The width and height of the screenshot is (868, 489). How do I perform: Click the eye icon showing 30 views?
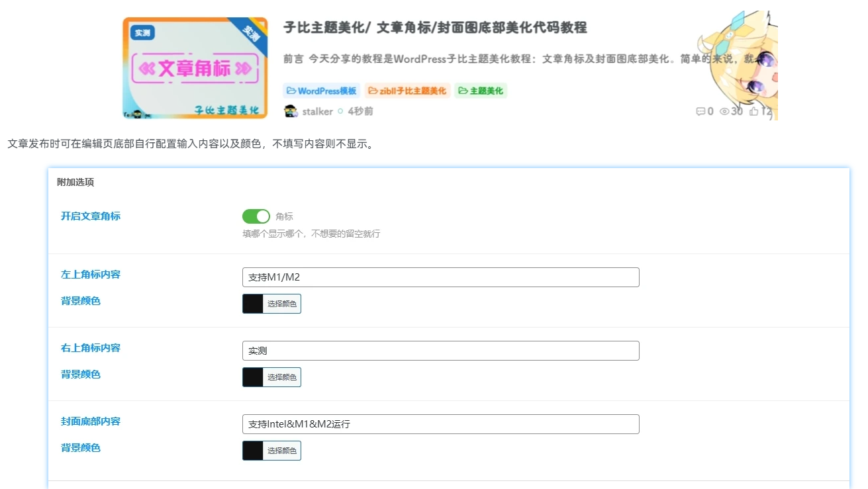coord(722,111)
